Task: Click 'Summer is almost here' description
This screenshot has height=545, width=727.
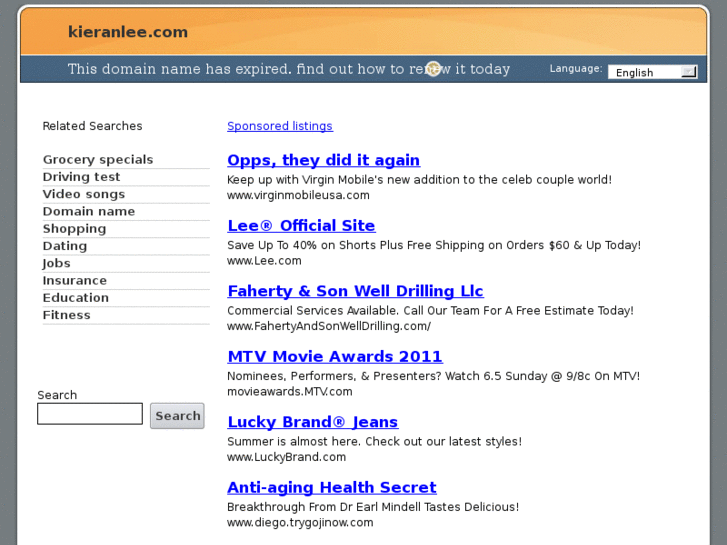Action: (x=375, y=441)
